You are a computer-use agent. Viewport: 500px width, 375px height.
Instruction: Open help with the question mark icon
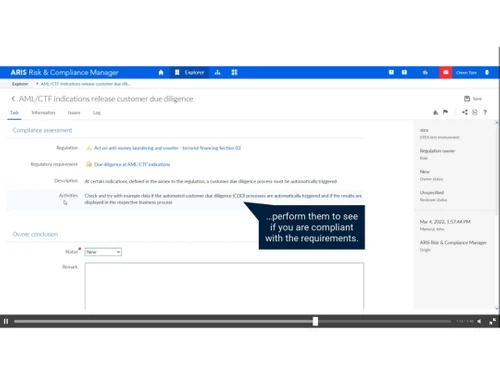(x=485, y=112)
